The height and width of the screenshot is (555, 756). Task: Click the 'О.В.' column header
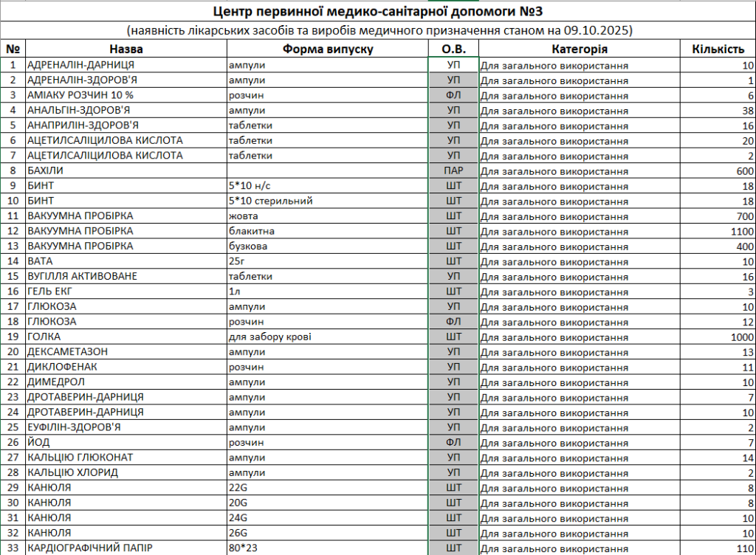[x=453, y=49]
